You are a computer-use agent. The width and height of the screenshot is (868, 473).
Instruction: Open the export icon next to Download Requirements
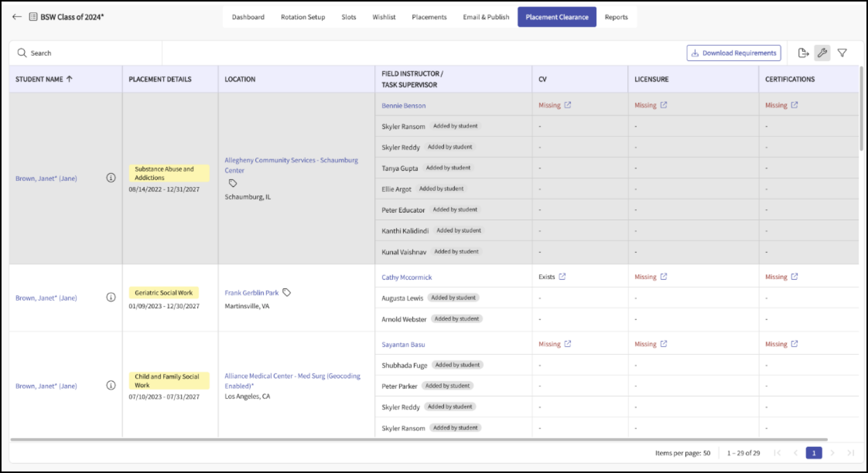click(803, 53)
